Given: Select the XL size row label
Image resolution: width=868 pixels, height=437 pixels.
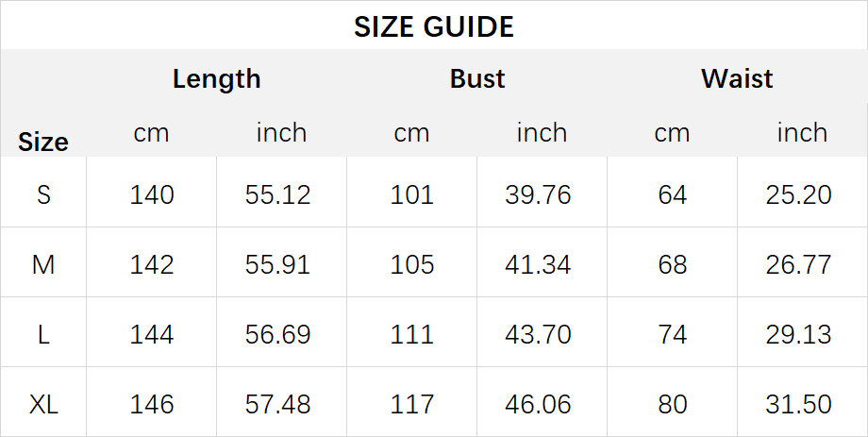Looking at the screenshot, I should [x=43, y=404].
